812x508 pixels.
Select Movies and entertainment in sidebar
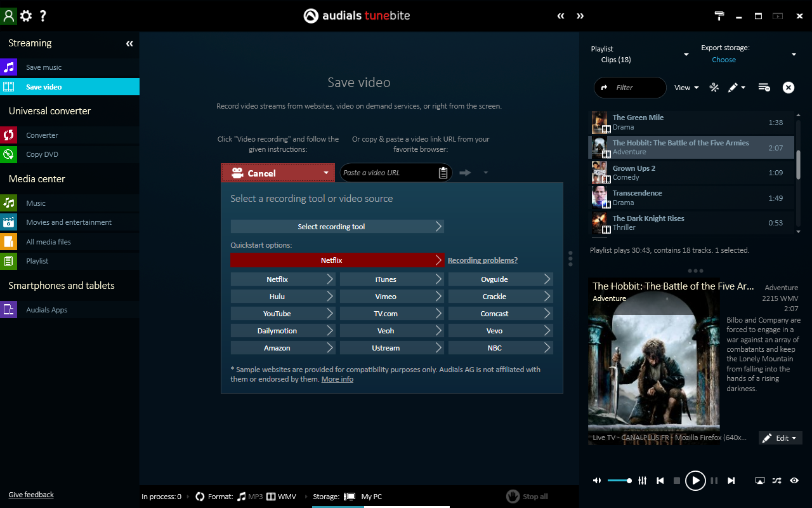click(69, 222)
